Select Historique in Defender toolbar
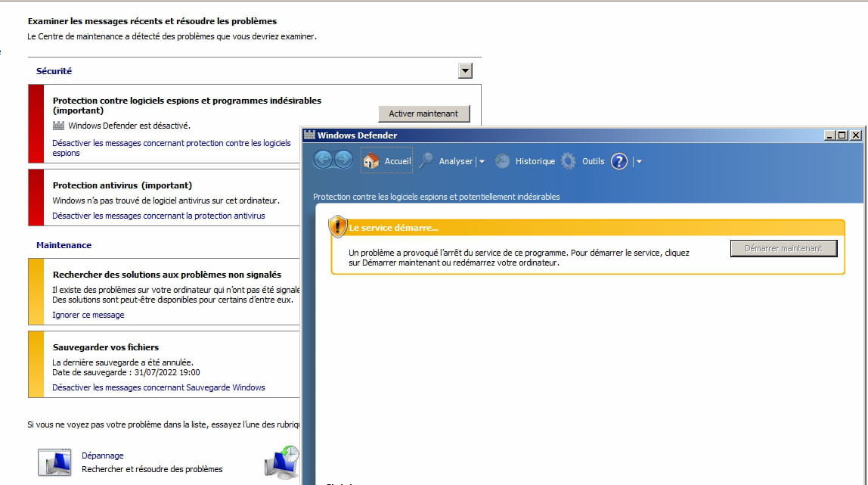Screen dimensions: 868x485 535,161
